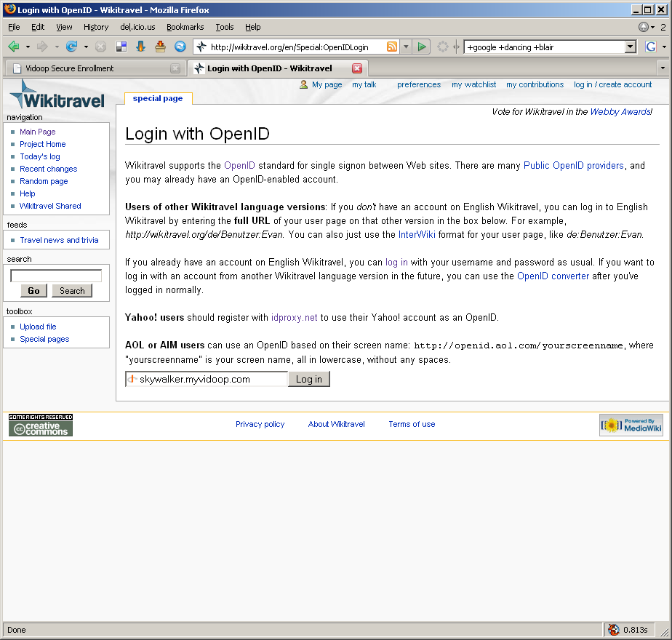Open the Forward button history dropdown

(57, 47)
